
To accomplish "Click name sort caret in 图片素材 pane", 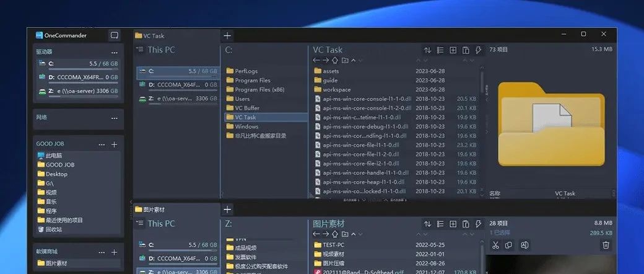I will (353, 234).
